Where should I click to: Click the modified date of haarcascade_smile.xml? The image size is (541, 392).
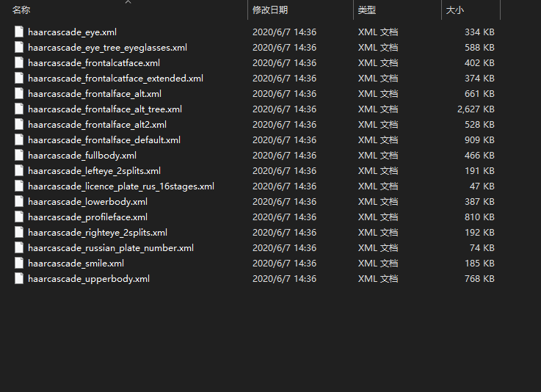(284, 264)
